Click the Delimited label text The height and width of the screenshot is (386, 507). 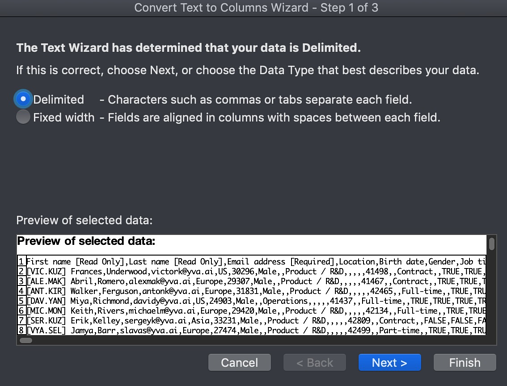click(x=59, y=100)
